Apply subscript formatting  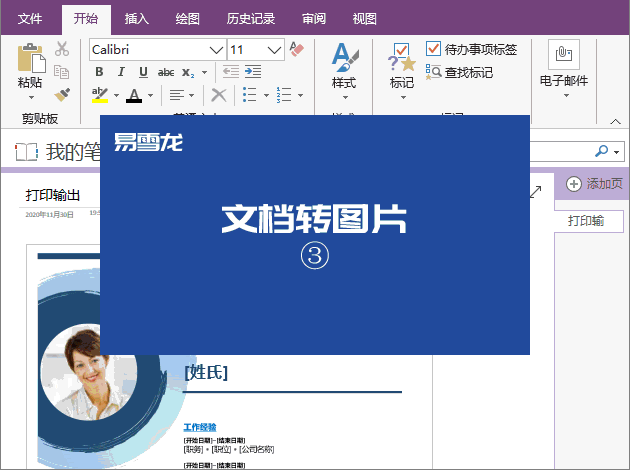(188, 73)
